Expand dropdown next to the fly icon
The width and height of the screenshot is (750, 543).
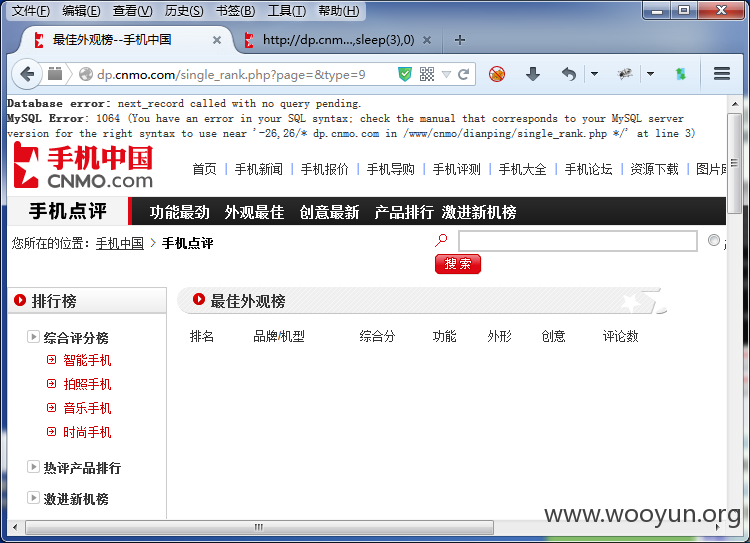point(650,74)
